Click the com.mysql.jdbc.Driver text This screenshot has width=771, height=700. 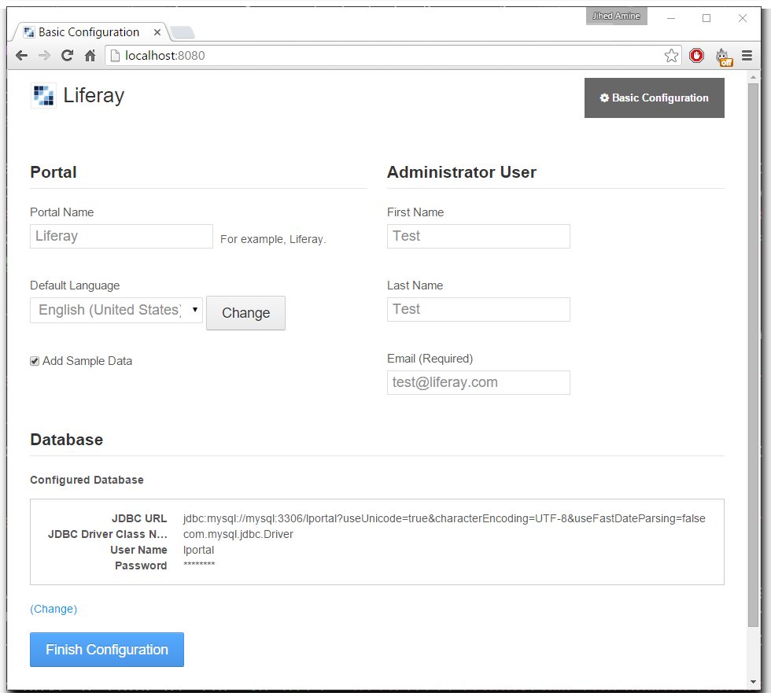(238, 534)
